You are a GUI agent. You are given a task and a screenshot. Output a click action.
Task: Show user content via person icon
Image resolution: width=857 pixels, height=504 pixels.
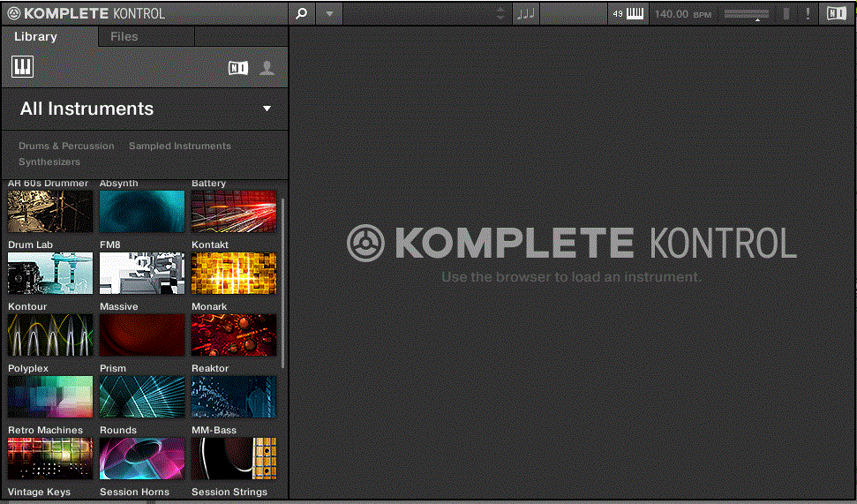click(267, 68)
